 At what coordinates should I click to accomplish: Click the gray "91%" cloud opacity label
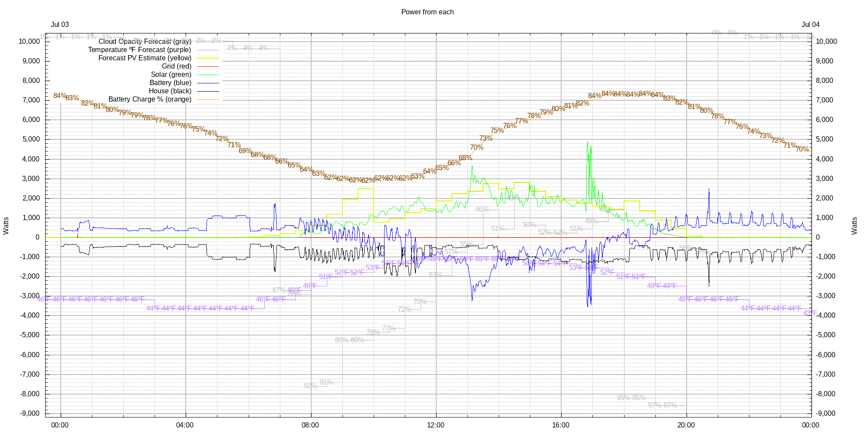pyautogui.click(x=326, y=382)
